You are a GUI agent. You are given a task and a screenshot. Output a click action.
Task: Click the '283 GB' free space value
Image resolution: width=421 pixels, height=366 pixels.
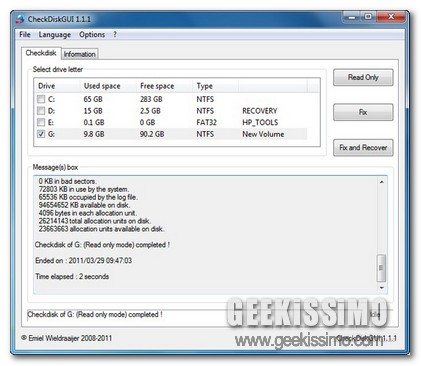click(151, 99)
